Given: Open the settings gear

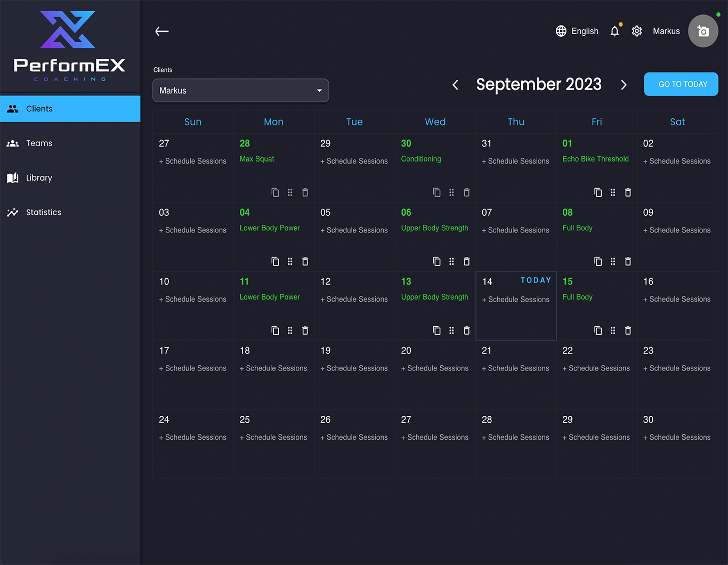Looking at the screenshot, I should tap(637, 31).
